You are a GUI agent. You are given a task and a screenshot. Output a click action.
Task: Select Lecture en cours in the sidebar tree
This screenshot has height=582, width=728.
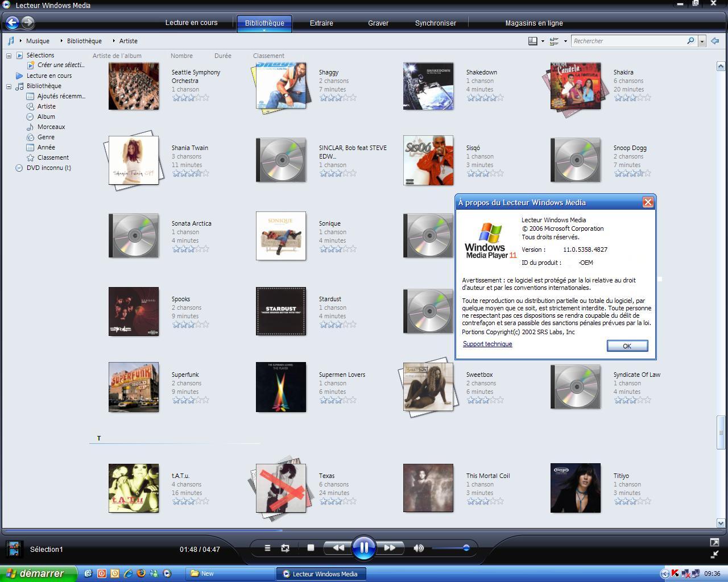49,76
